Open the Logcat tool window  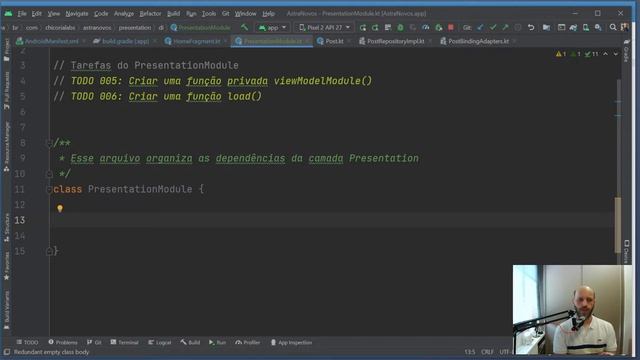tap(159, 342)
